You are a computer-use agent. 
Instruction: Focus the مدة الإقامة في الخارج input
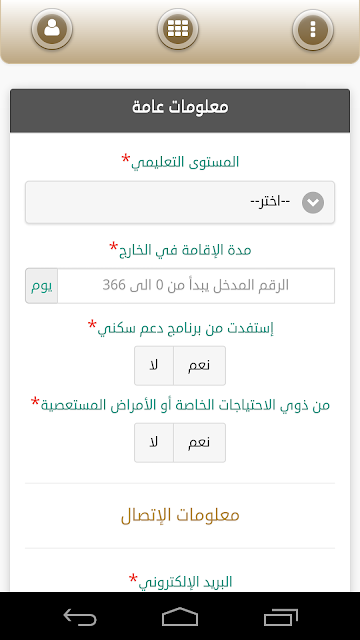196,286
